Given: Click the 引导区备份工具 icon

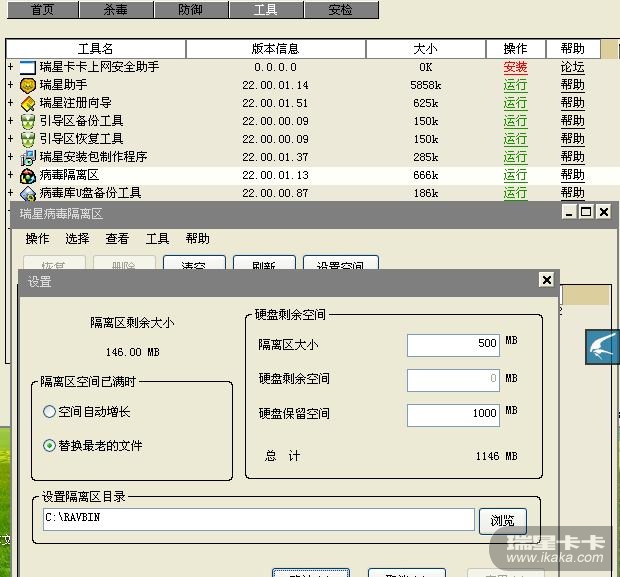Looking at the screenshot, I should 28,121.
